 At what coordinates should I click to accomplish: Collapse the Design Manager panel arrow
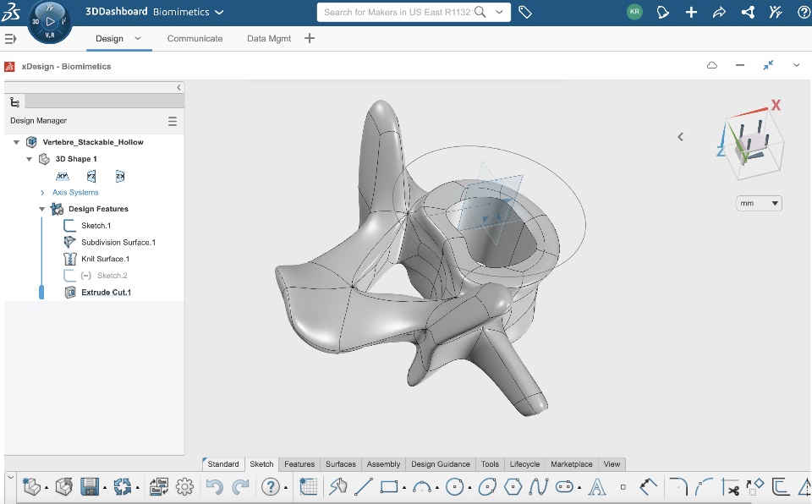[178, 88]
